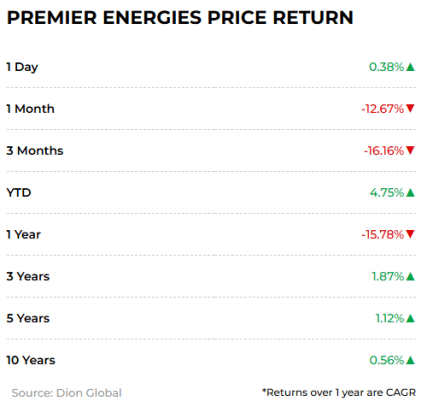Select the 10 Years row label

point(31,360)
